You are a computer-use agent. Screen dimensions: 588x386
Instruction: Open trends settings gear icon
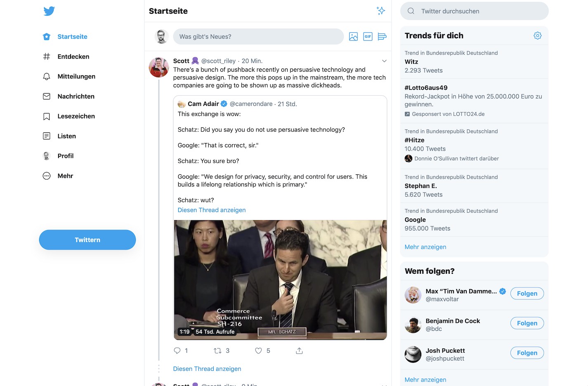click(x=538, y=35)
